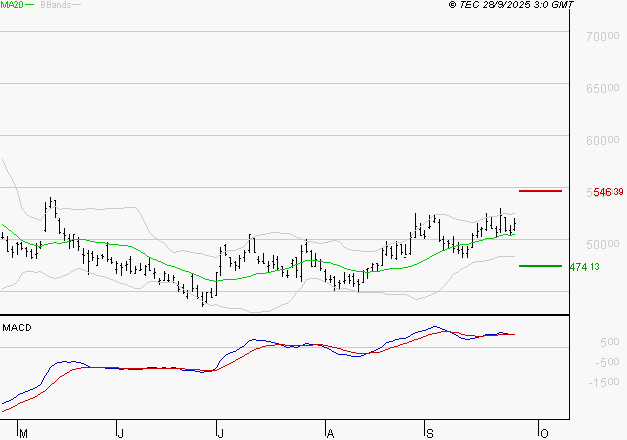Select the A month marker on time axis
Screen dimensions: 627x440
click(328, 432)
